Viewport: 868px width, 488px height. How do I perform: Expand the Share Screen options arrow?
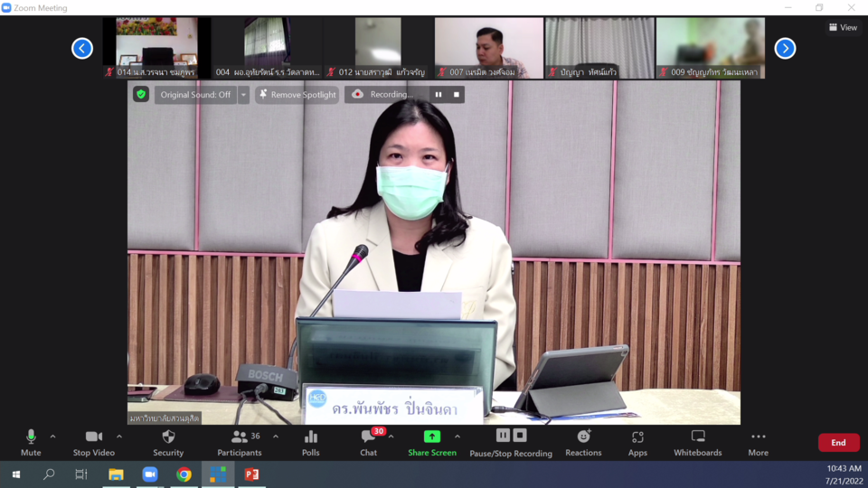pyautogui.click(x=457, y=436)
